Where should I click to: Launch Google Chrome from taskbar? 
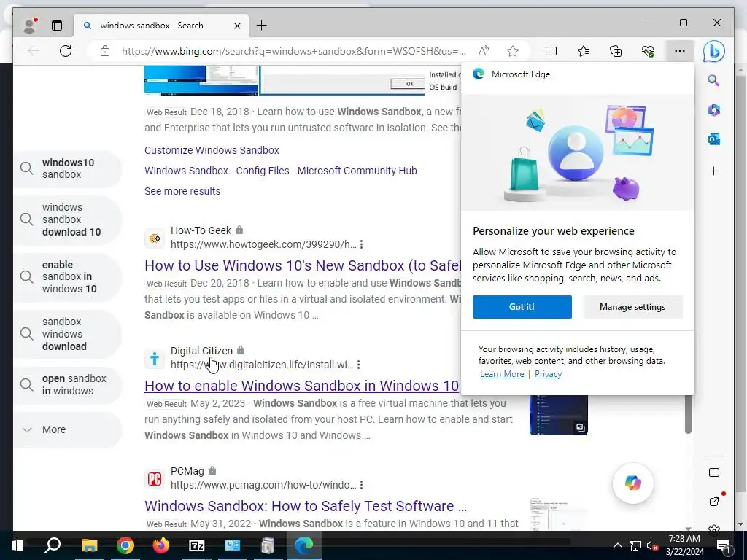point(125,545)
